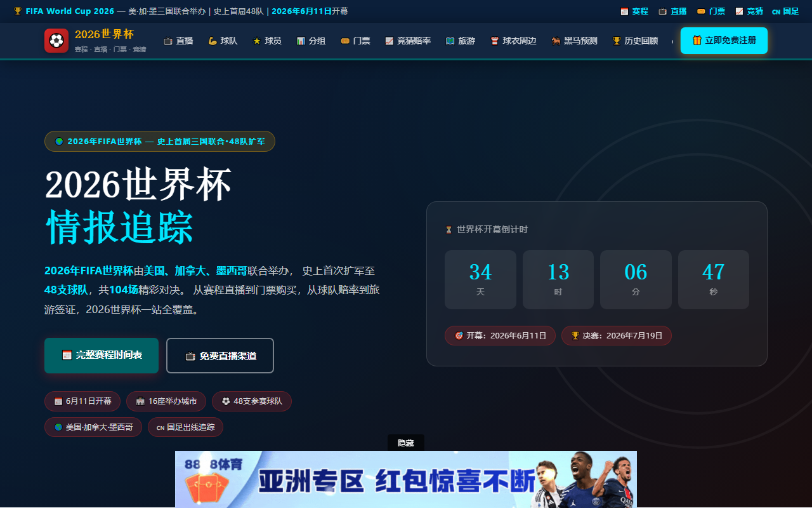Click the trophy icon before FIFA World Cup 2026
812x508 pixels.
18,11
